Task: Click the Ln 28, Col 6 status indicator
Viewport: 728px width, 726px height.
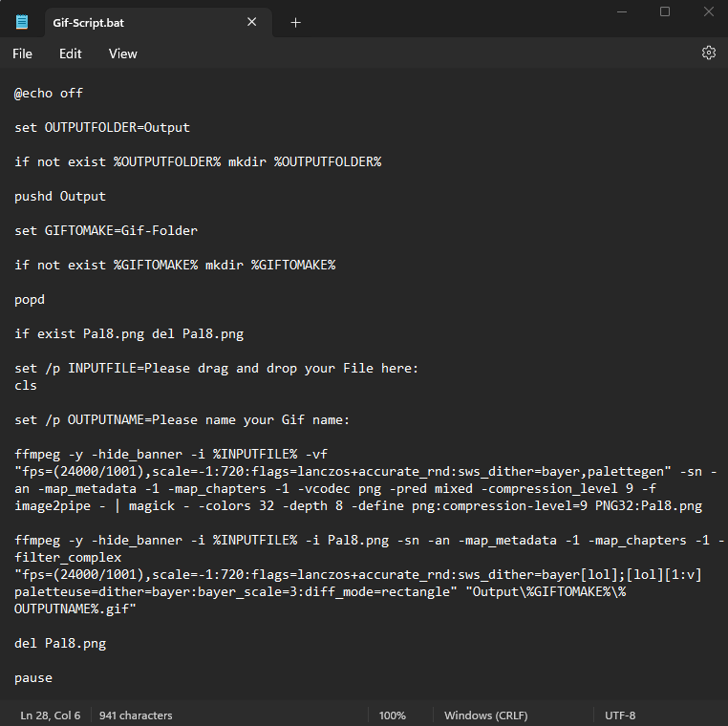Action: coord(50,715)
